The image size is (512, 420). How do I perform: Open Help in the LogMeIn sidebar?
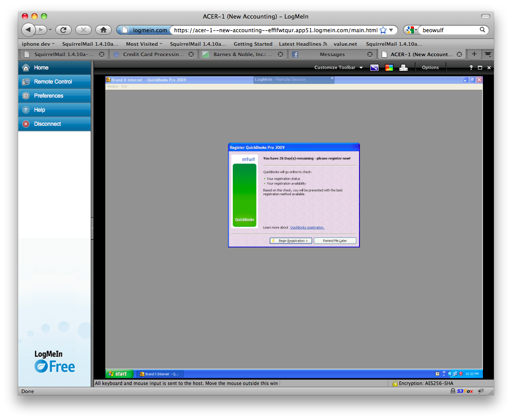(54, 110)
